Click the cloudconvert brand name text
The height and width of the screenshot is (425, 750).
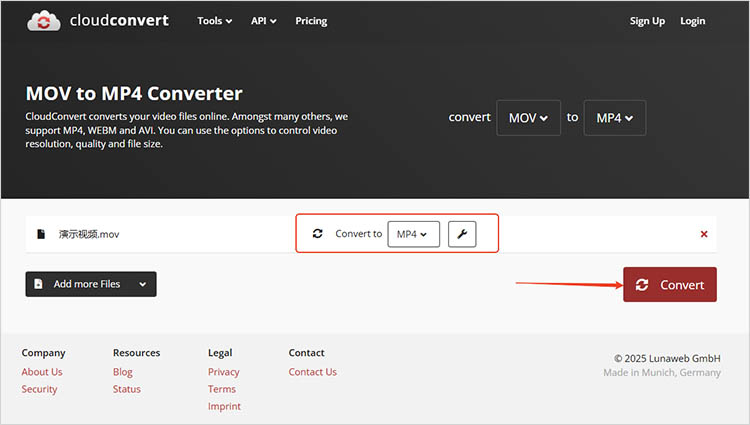(x=119, y=21)
